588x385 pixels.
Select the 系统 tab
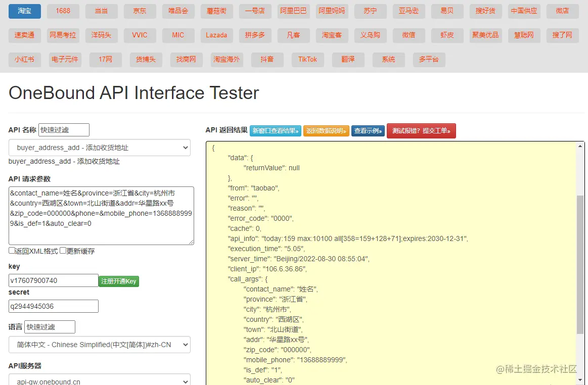pos(388,59)
